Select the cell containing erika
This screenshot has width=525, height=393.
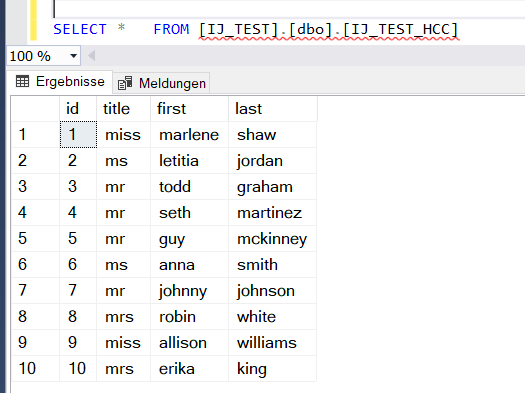190,369
